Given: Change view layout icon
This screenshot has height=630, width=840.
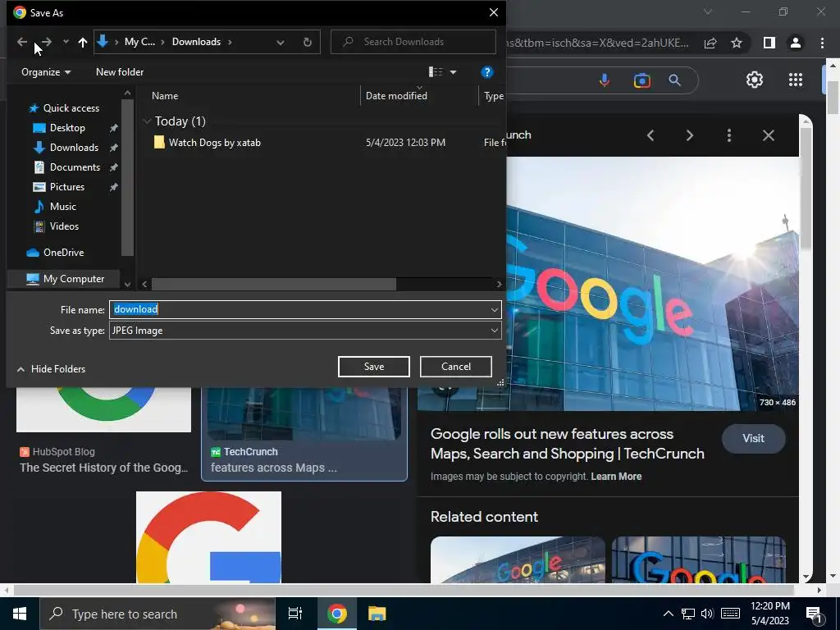Looking at the screenshot, I should point(436,72).
